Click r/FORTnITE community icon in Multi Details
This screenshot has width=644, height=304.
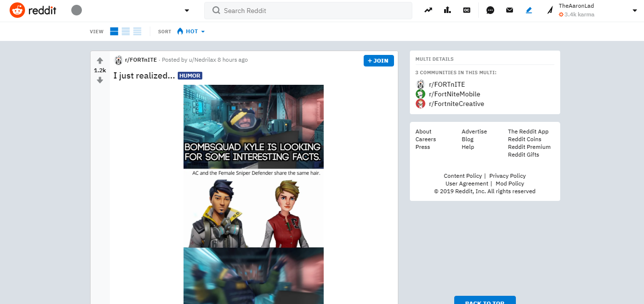(x=421, y=84)
